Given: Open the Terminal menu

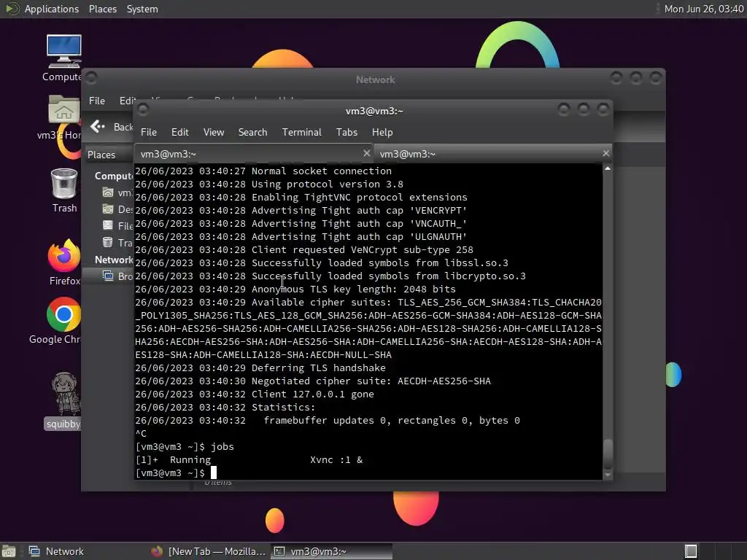Looking at the screenshot, I should point(301,133).
